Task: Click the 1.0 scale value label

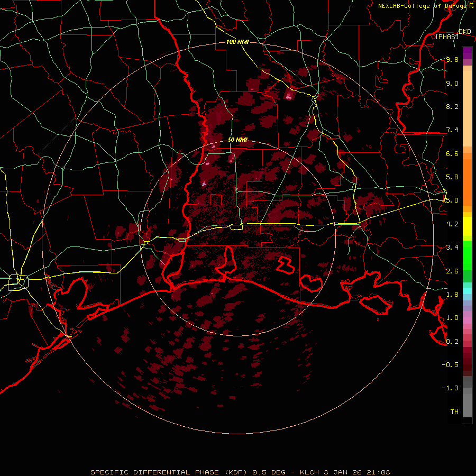Action: point(452,317)
